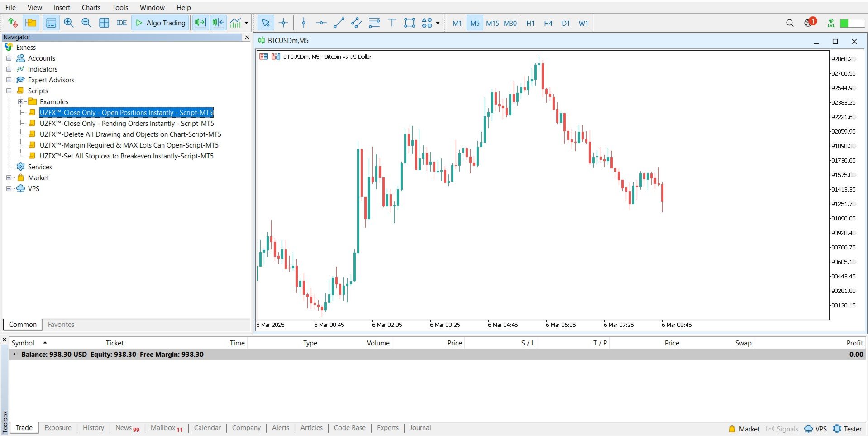Click the green LVL icon
Viewport: 868px width, 436px height.
pyautogui.click(x=831, y=23)
